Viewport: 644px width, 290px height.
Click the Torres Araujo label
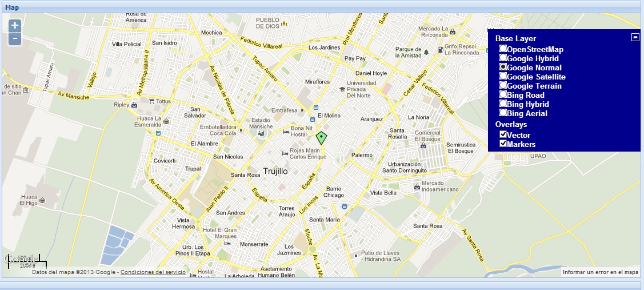click(287, 212)
